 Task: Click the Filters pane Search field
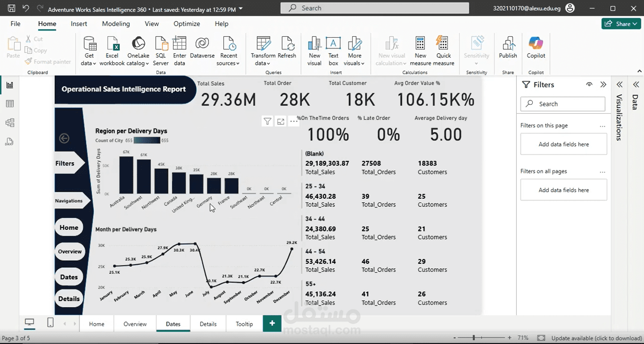click(563, 104)
